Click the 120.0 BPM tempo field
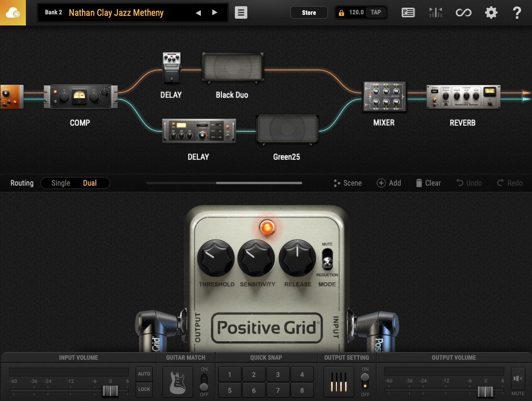 [x=356, y=12]
